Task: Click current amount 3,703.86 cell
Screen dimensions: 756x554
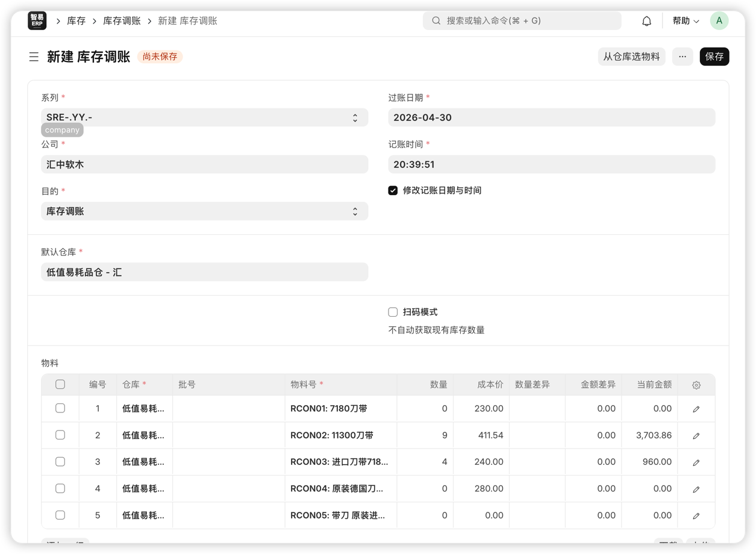Action: coord(649,435)
